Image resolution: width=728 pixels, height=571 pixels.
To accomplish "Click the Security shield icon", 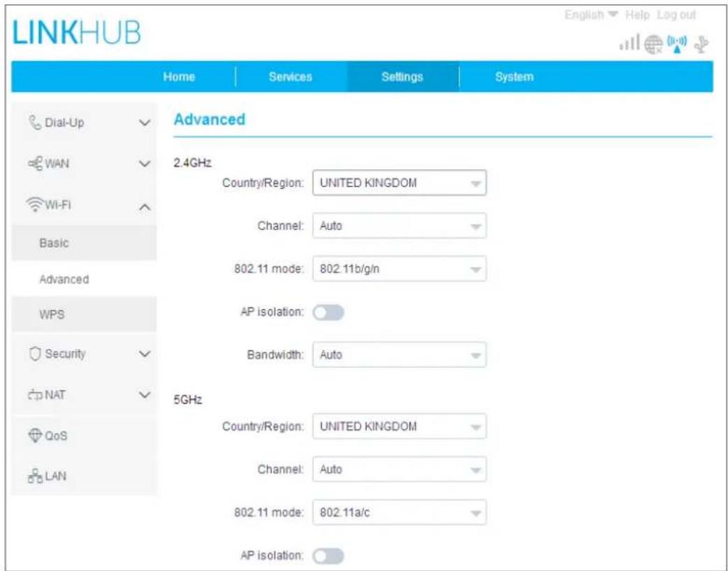I will coord(35,354).
